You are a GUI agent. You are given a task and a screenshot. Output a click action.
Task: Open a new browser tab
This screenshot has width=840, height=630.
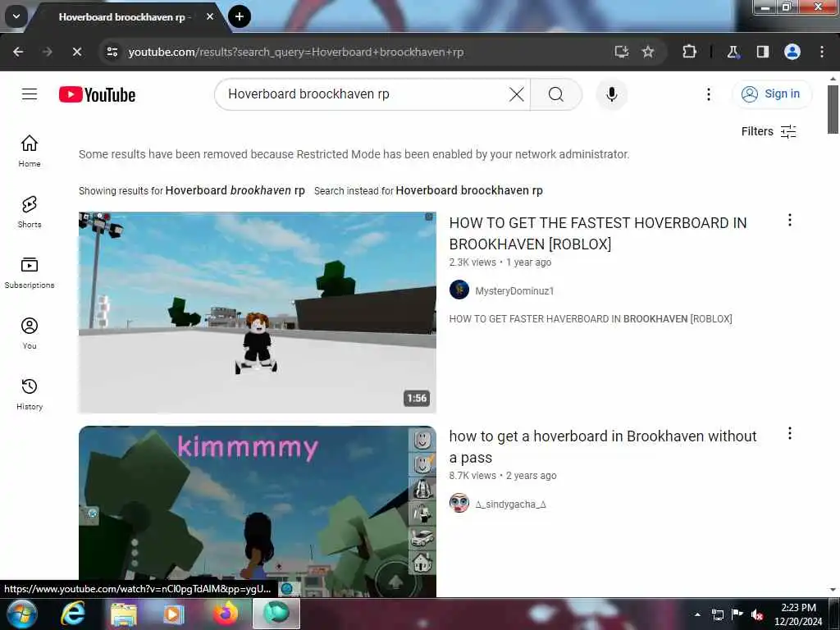tap(239, 16)
